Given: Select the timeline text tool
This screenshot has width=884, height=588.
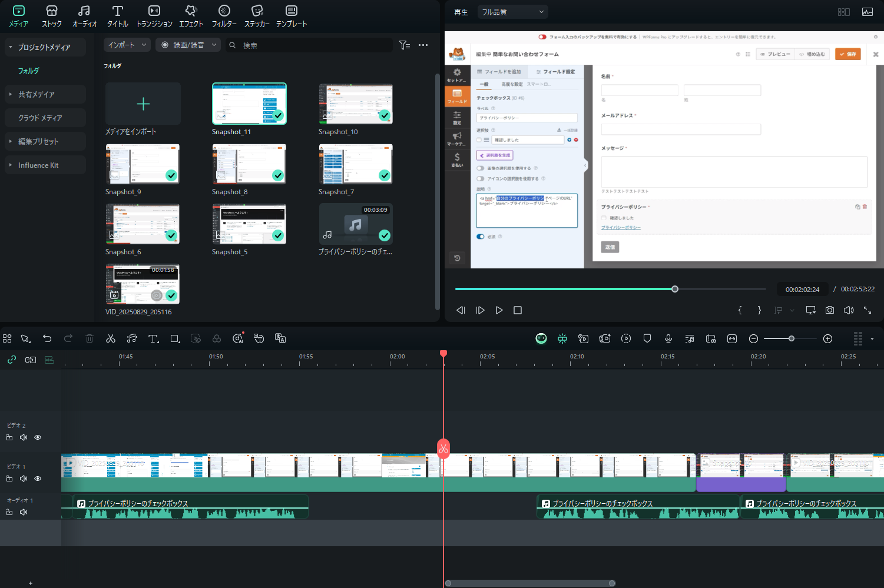Looking at the screenshot, I should (153, 338).
